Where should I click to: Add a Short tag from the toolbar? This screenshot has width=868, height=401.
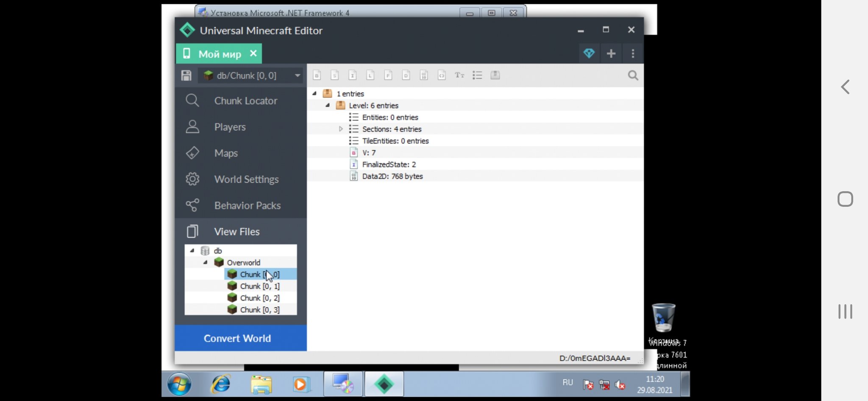coord(334,75)
